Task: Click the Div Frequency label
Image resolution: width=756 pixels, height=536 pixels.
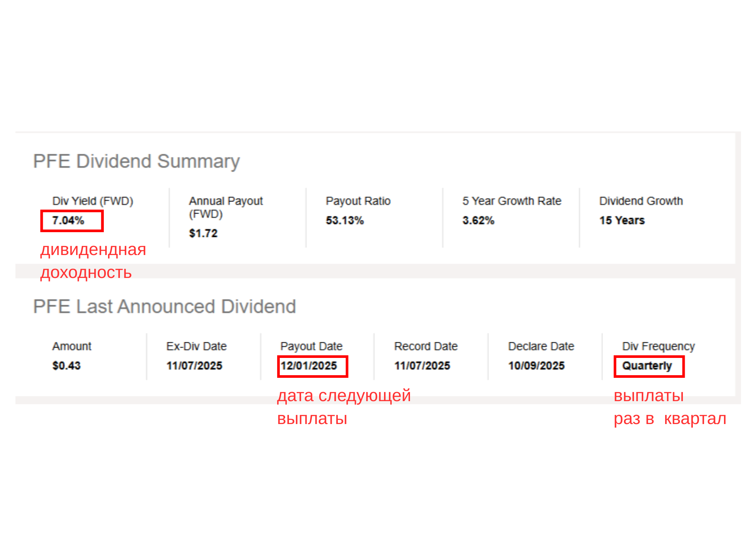Action: point(658,346)
